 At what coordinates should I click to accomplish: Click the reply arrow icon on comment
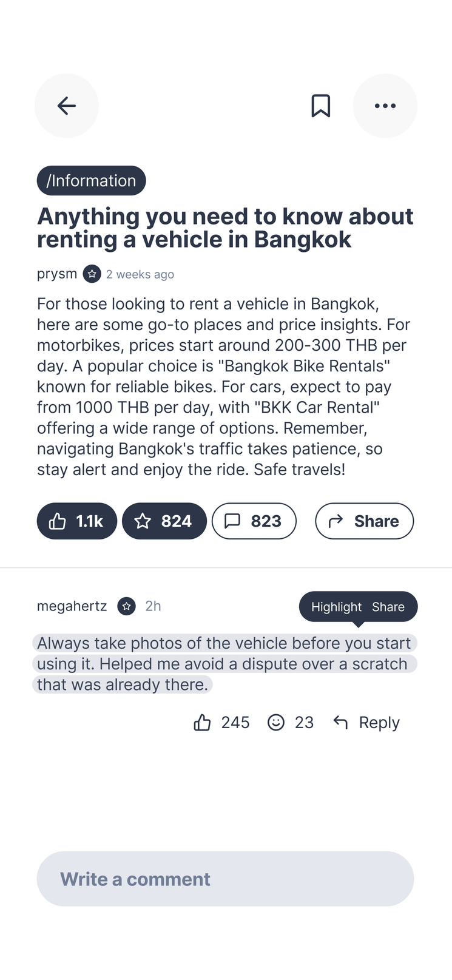pos(341,723)
